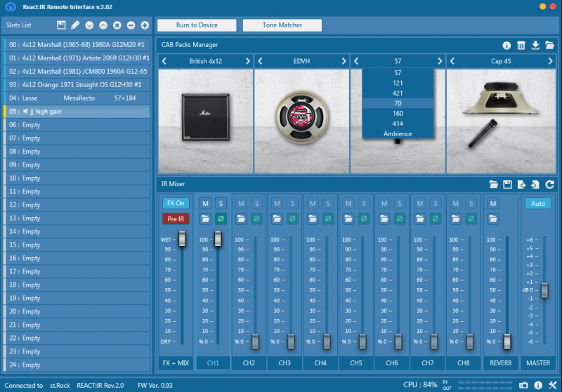Screen dimensions: 562x392
Task: Click the plus icon in Slots List header
Action: (145, 25)
